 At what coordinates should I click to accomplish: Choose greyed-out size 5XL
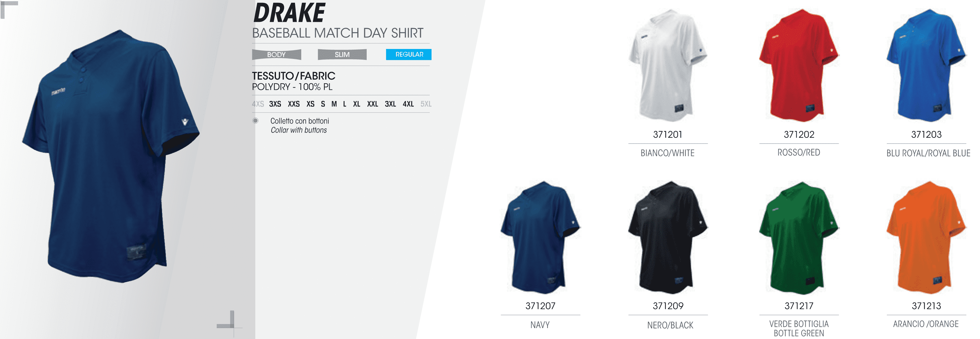(x=426, y=104)
